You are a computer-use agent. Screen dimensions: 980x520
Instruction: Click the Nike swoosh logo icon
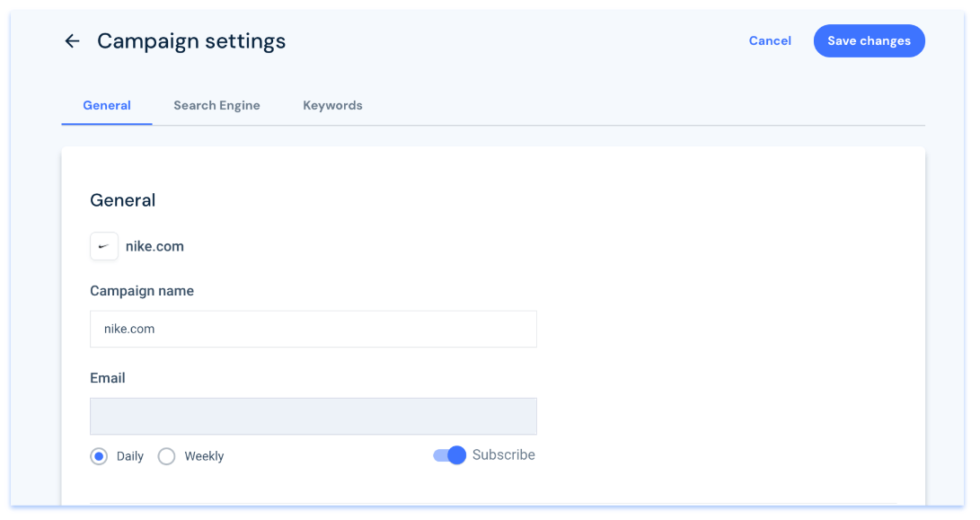pyautogui.click(x=104, y=246)
